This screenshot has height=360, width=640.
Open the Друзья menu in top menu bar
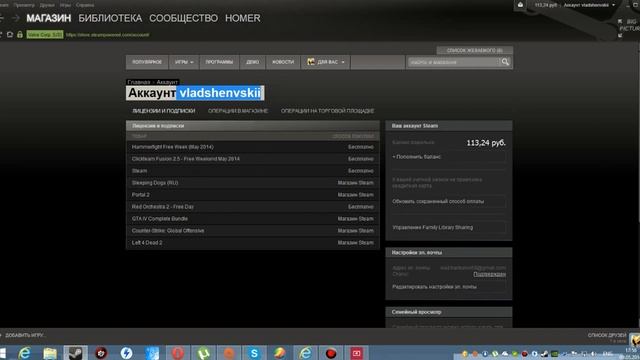pyautogui.click(x=47, y=5)
